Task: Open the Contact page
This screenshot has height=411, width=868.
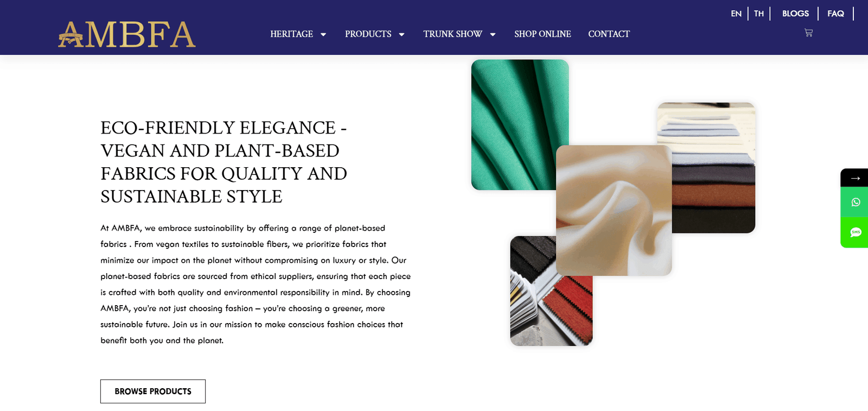Action: click(x=609, y=34)
